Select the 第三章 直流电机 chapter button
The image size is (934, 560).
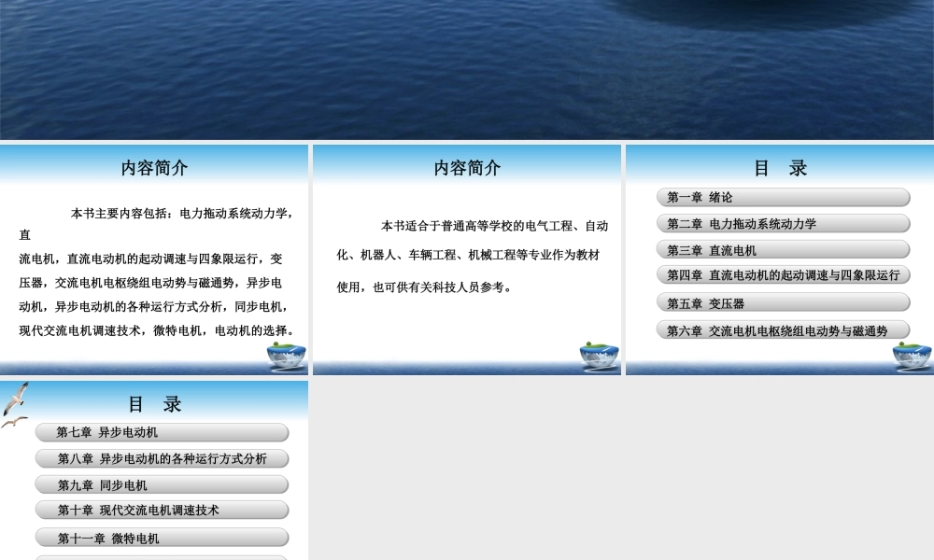(x=784, y=250)
